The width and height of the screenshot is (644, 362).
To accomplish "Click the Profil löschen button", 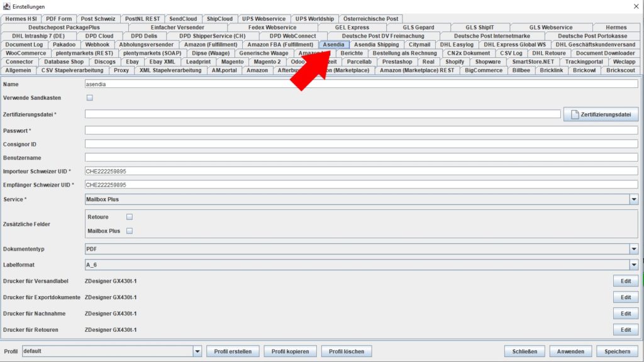I will pyautogui.click(x=347, y=351).
